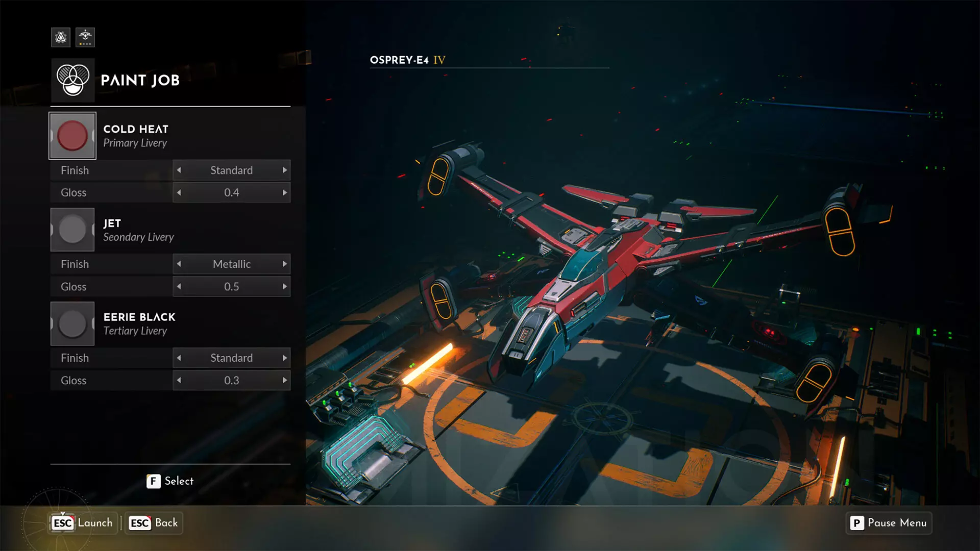
Task: Click the Jet metallic finish selector
Action: click(232, 263)
